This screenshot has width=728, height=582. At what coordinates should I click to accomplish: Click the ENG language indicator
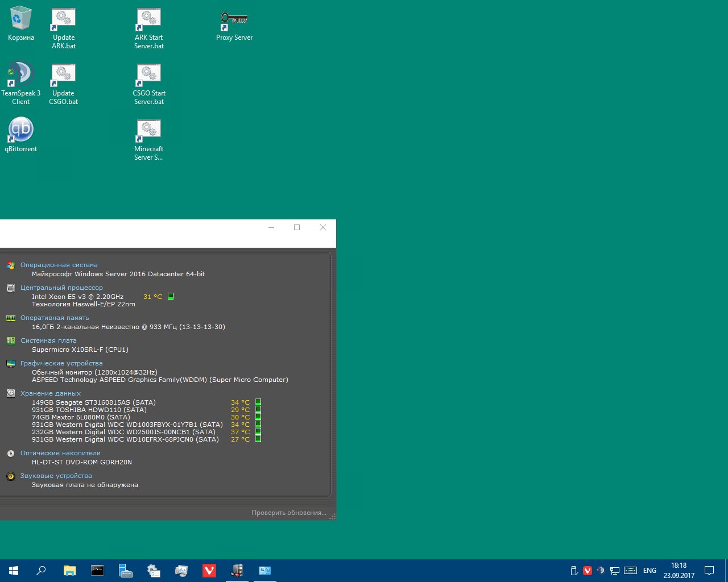650,571
